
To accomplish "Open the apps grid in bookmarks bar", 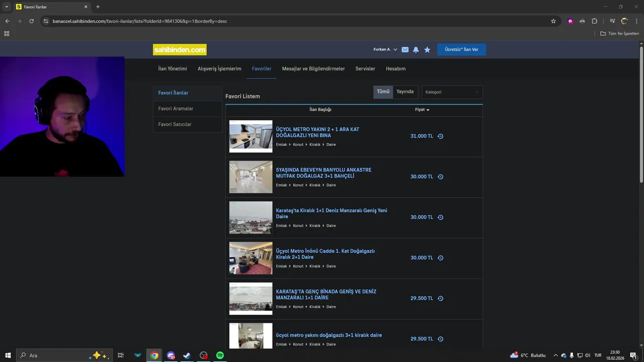I will [x=7, y=34].
